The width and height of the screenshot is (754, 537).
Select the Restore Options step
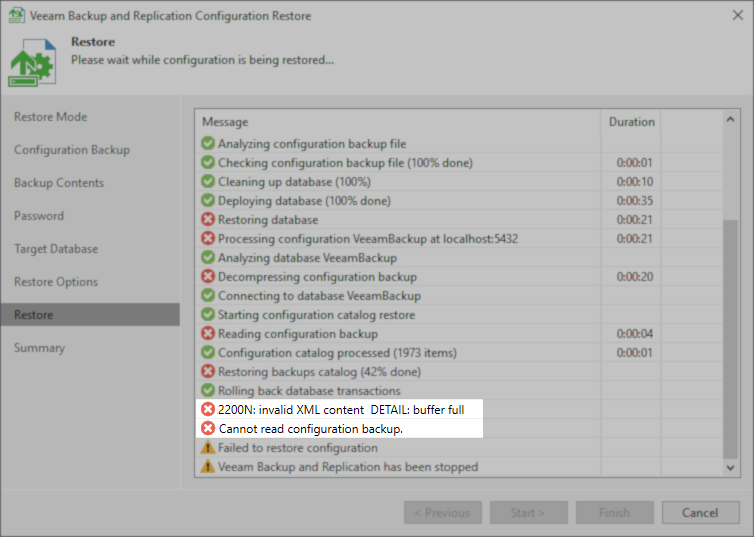click(56, 282)
